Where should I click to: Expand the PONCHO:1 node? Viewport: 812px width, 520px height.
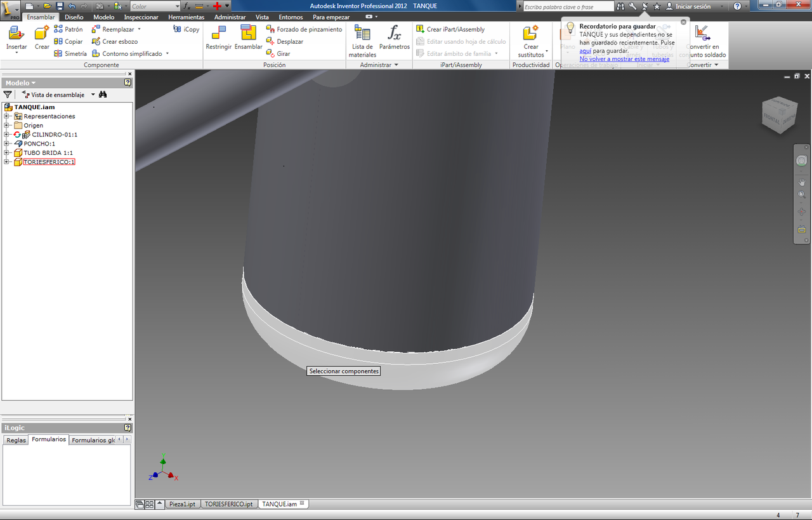(x=6, y=143)
